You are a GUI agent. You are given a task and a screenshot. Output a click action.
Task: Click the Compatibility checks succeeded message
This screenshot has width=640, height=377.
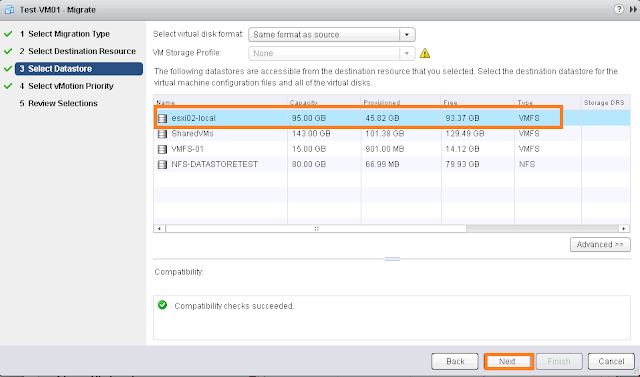click(234, 306)
